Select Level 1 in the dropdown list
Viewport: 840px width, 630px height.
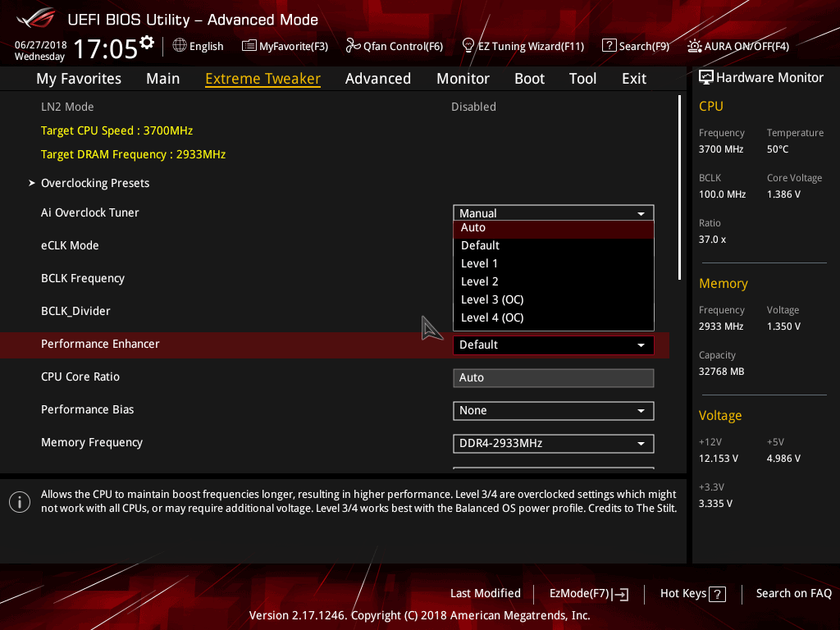(554, 263)
